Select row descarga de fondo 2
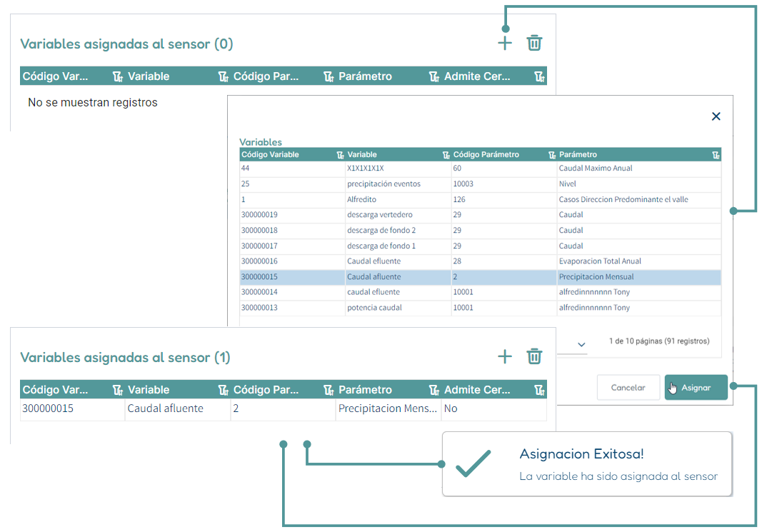Image resolution: width=762 pixels, height=532 pixels. point(480,230)
